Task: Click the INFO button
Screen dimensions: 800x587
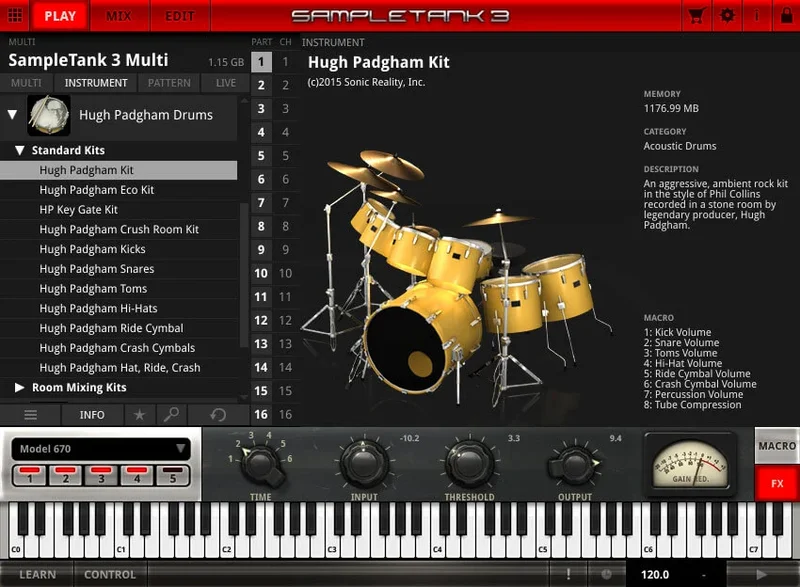Action: coord(92,415)
